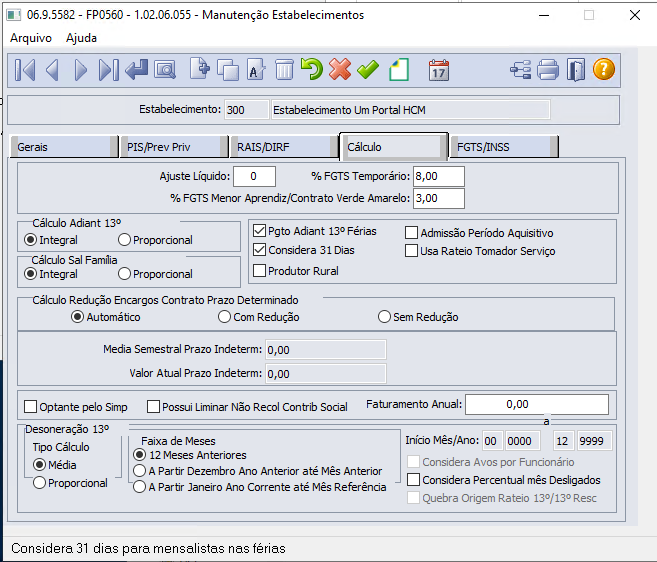The height and width of the screenshot is (562, 657).
Task: Select A Partir Dezembro Ano Anterior option
Action: tap(140, 471)
